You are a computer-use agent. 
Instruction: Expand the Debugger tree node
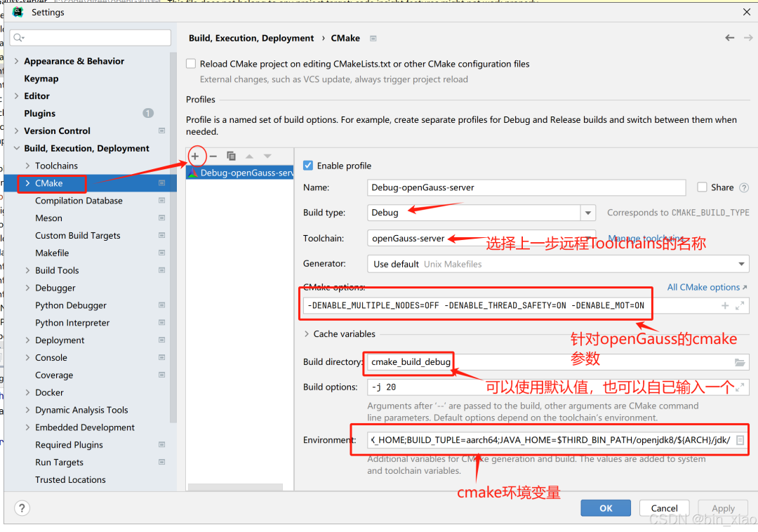[27, 288]
